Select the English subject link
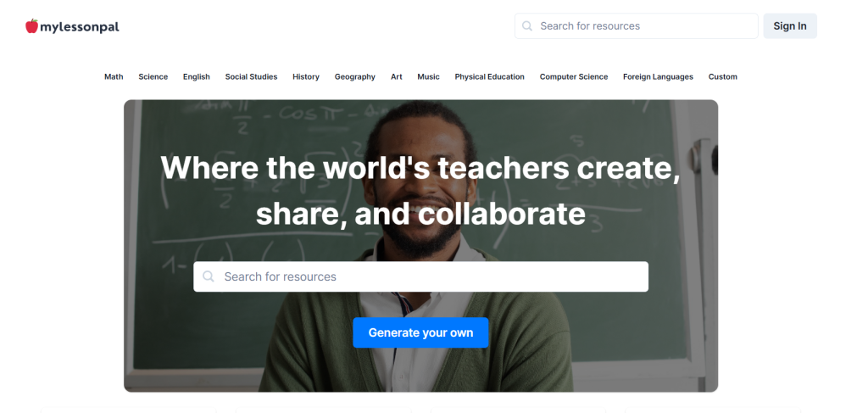Screen dimensions: 868x413 click(x=197, y=77)
